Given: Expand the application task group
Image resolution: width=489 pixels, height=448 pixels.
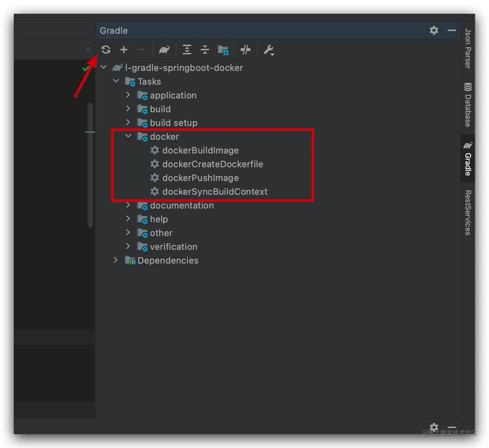Looking at the screenshot, I should 128,95.
